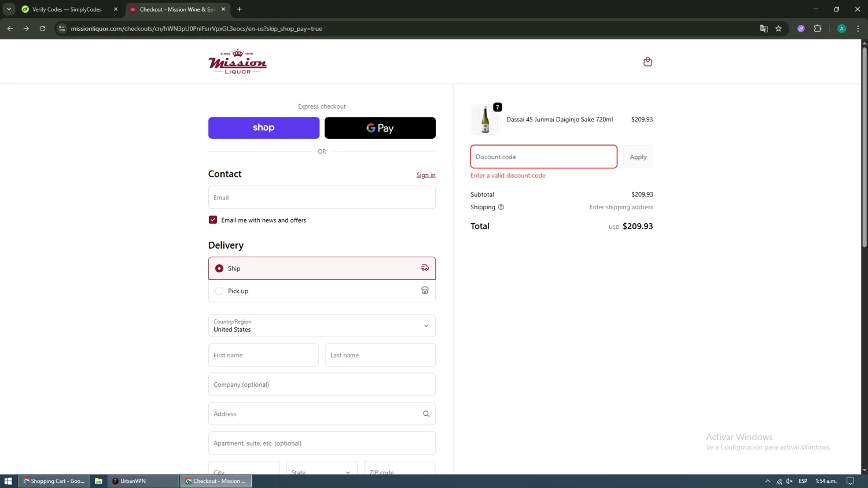Click the shipping info question mark icon
Viewport: 868px width, 488px height.
tap(501, 207)
